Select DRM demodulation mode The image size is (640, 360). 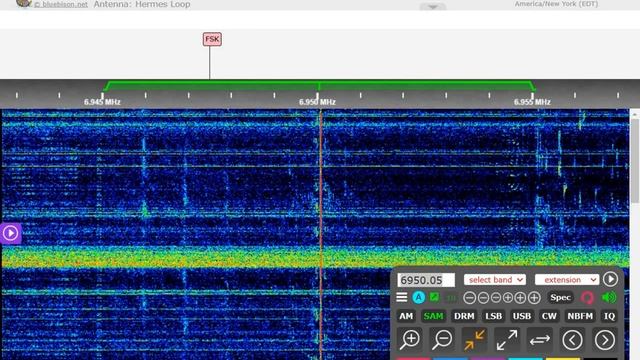click(464, 316)
